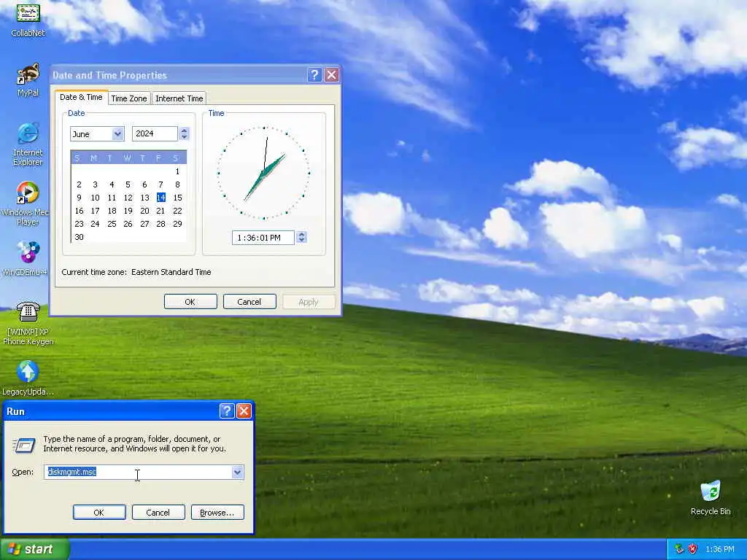The height and width of the screenshot is (560, 747).
Task: Click Cancel in Date and Time Properties
Action: pos(249,302)
